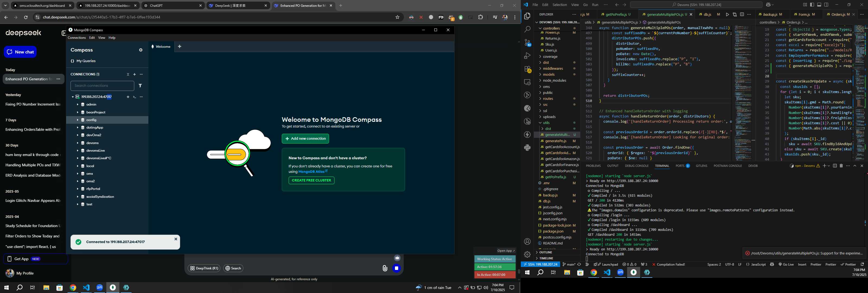Open Extensions view in VS Code activity bar
Viewport: 868px width, 293px height.
pos(527,69)
